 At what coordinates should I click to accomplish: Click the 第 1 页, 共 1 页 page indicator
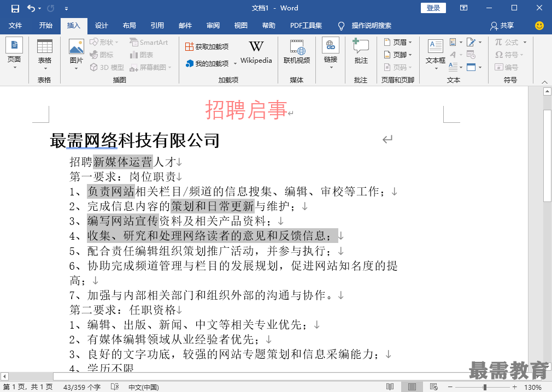click(28, 387)
